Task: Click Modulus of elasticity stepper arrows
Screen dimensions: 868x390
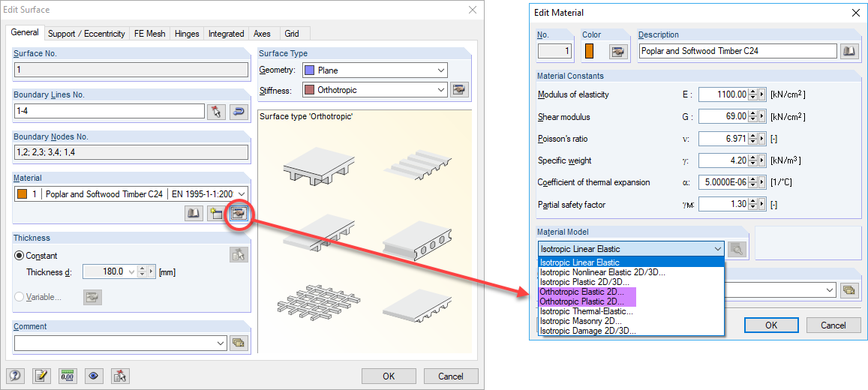Action: (x=752, y=94)
